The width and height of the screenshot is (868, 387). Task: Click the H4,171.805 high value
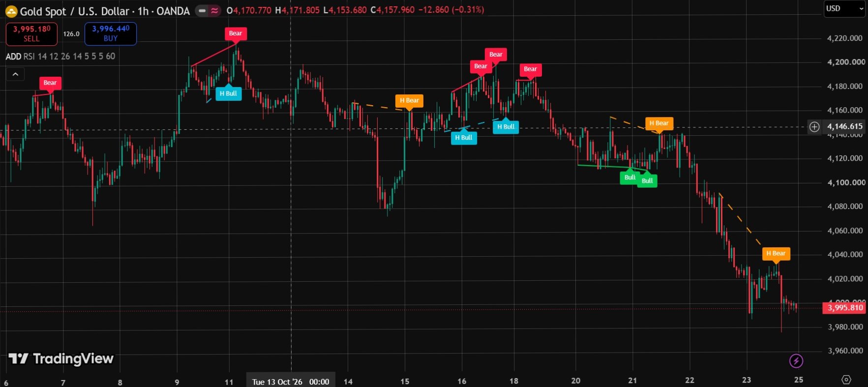point(297,10)
